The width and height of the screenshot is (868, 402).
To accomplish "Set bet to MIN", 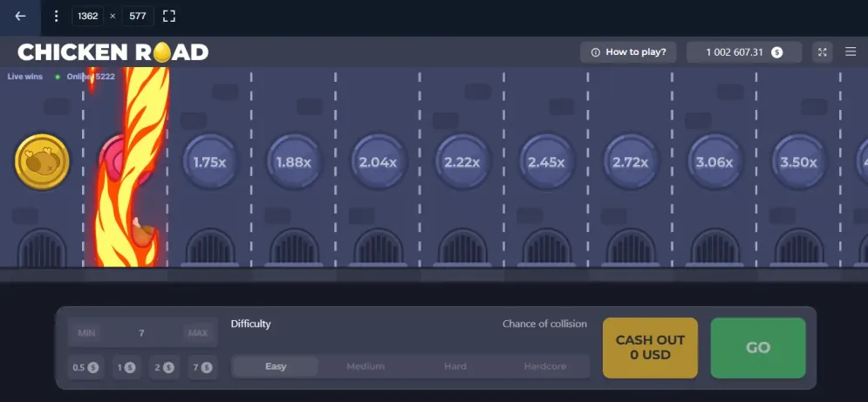I will [86, 333].
